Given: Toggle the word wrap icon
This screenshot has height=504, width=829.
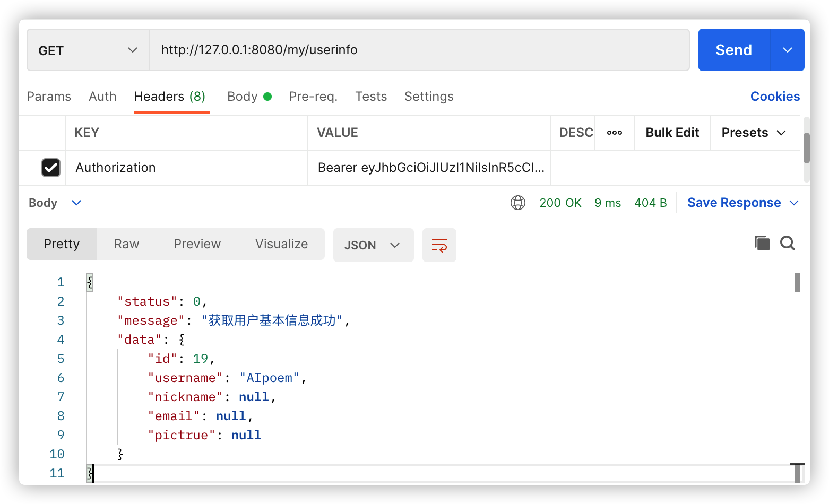Looking at the screenshot, I should tap(439, 245).
